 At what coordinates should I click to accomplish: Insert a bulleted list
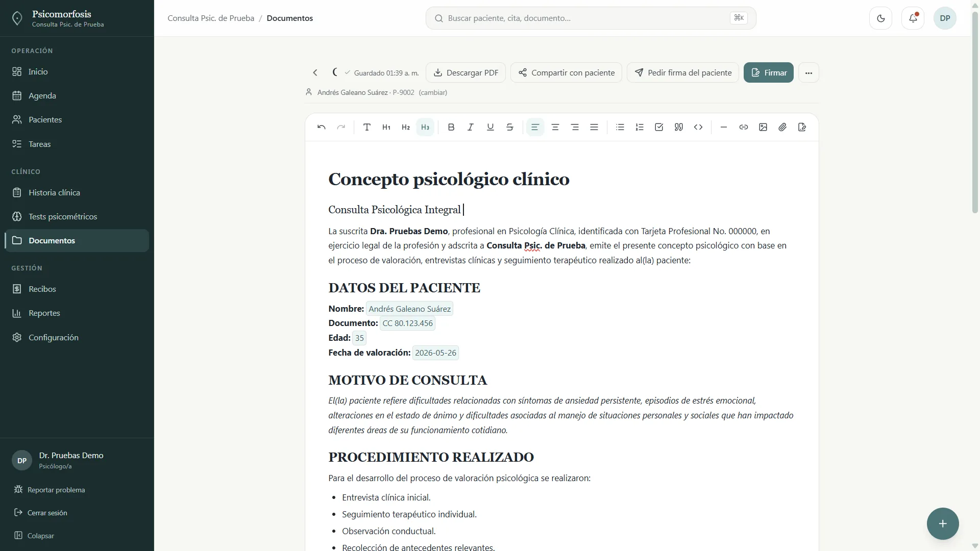point(620,127)
